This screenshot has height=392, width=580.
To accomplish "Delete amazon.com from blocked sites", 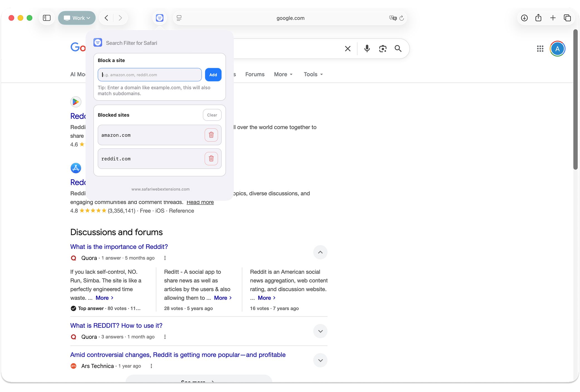I will point(211,135).
